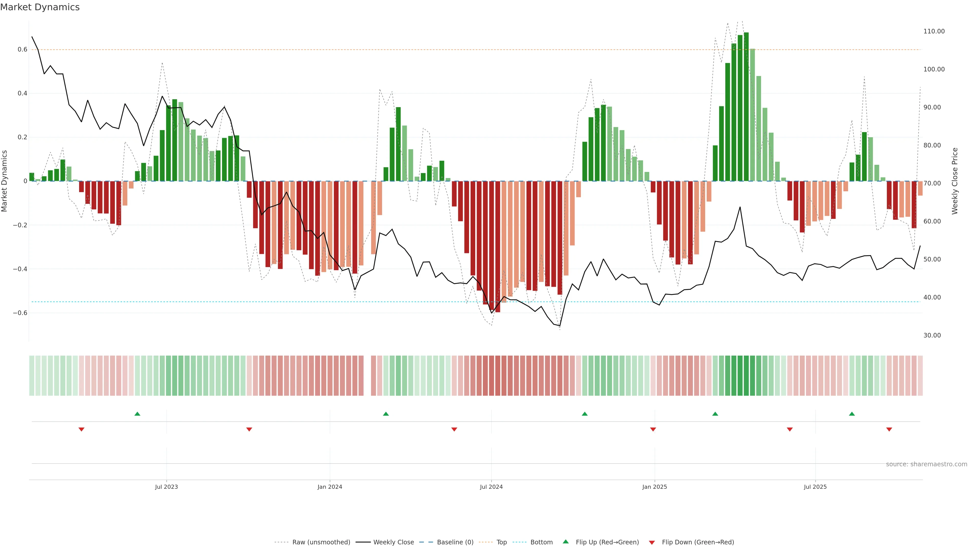Toggle the Raw (unsmoothed) legend entry

click(321, 542)
